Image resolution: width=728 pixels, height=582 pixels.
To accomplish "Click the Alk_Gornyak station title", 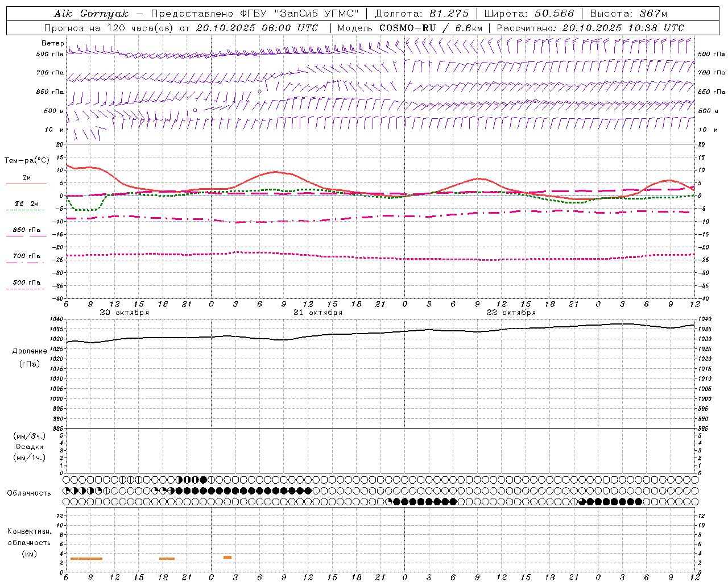I will [91, 14].
